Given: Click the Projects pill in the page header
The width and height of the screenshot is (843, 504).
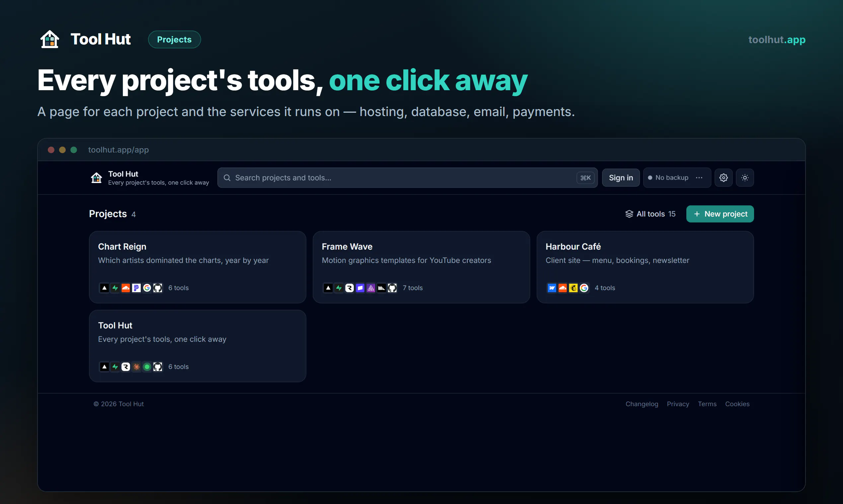Looking at the screenshot, I should pyautogui.click(x=174, y=39).
